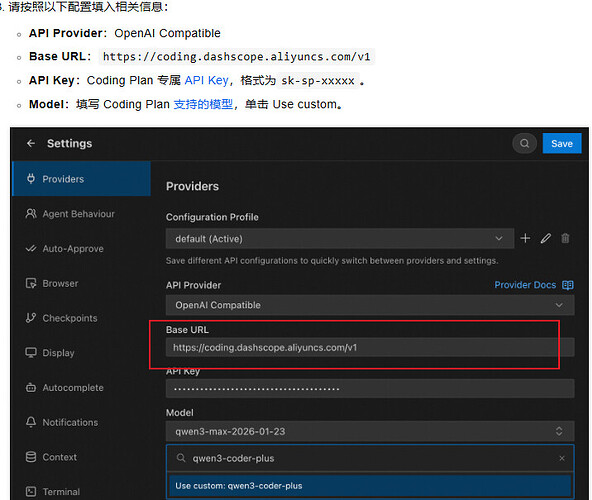The height and width of the screenshot is (500, 592).
Task: Open the Providers settings tab
Action: [81, 179]
